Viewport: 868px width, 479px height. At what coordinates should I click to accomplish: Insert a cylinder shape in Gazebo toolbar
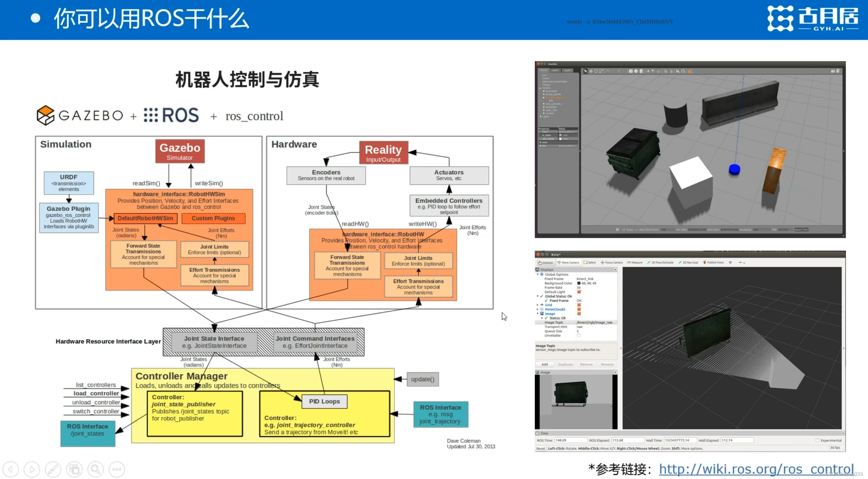[x=641, y=71]
